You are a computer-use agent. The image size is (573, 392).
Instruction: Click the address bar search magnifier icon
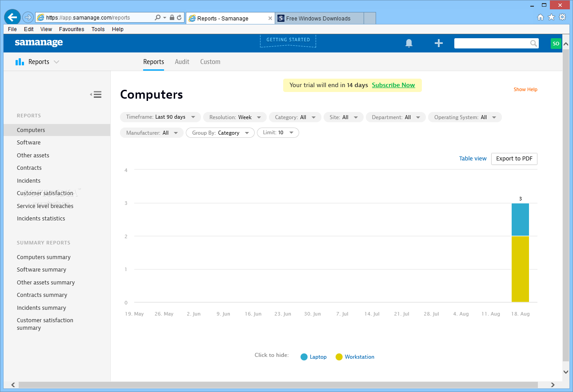point(157,18)
